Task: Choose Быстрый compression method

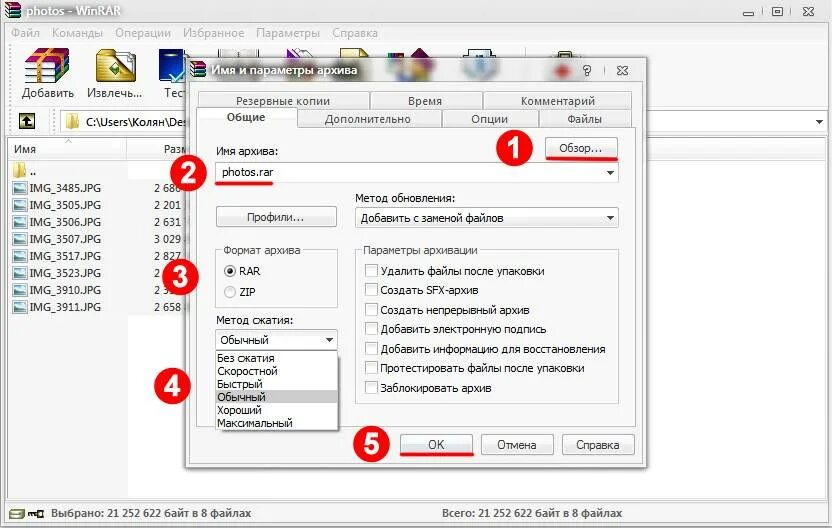Action: click(276, 384)
